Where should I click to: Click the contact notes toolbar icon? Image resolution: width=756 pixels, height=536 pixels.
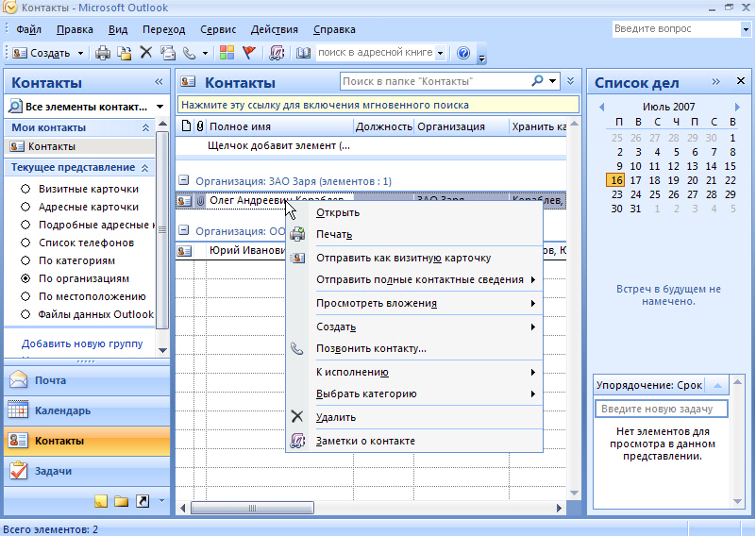(x=277, y=53)
